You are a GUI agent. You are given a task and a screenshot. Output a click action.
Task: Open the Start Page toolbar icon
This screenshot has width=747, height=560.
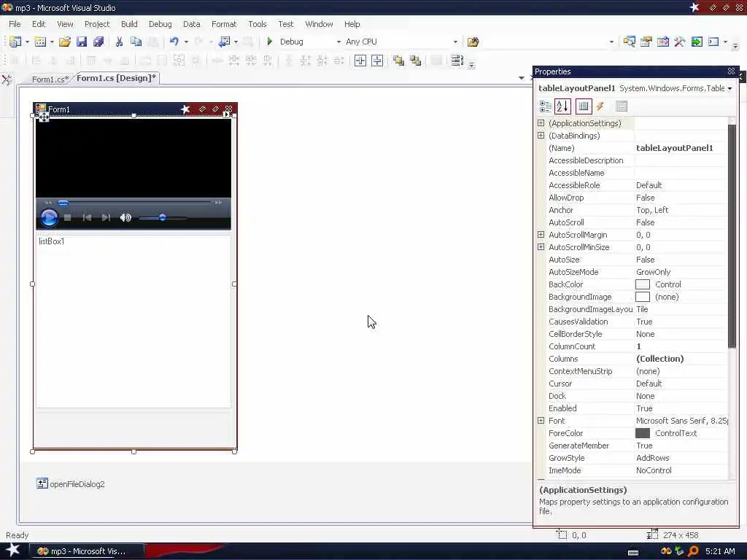coord(697,42)
